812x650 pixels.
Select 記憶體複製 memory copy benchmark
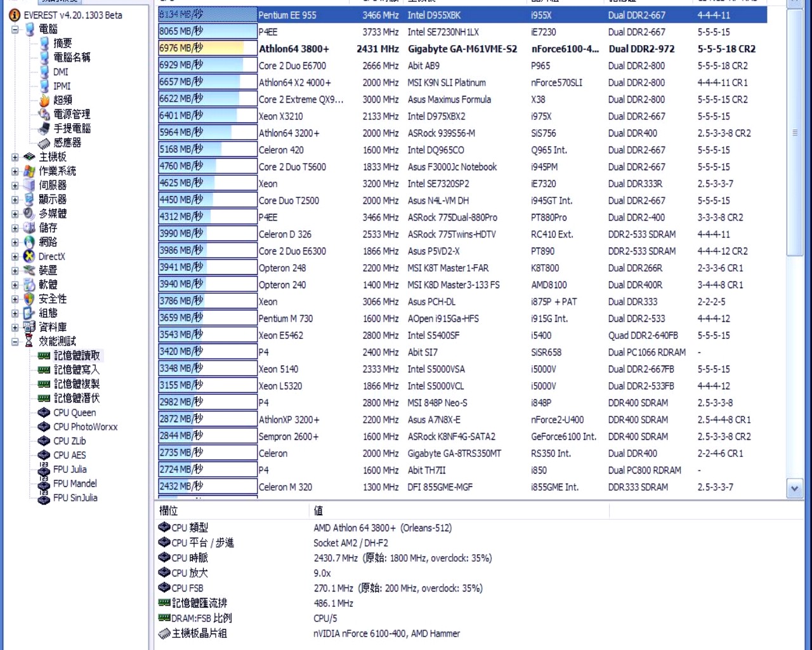[x=77, y=384]
